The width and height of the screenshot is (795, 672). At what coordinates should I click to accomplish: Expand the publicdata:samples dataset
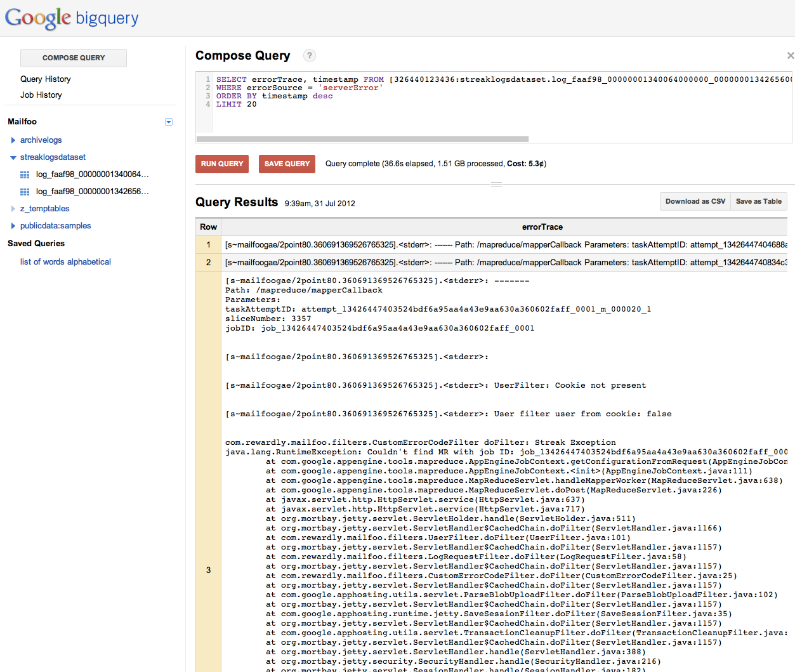coord(13,226)
